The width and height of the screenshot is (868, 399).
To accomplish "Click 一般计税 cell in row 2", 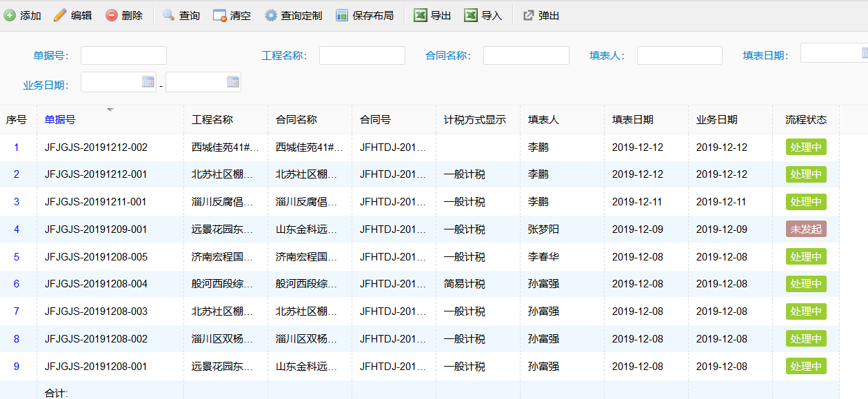I will (465, 174).
